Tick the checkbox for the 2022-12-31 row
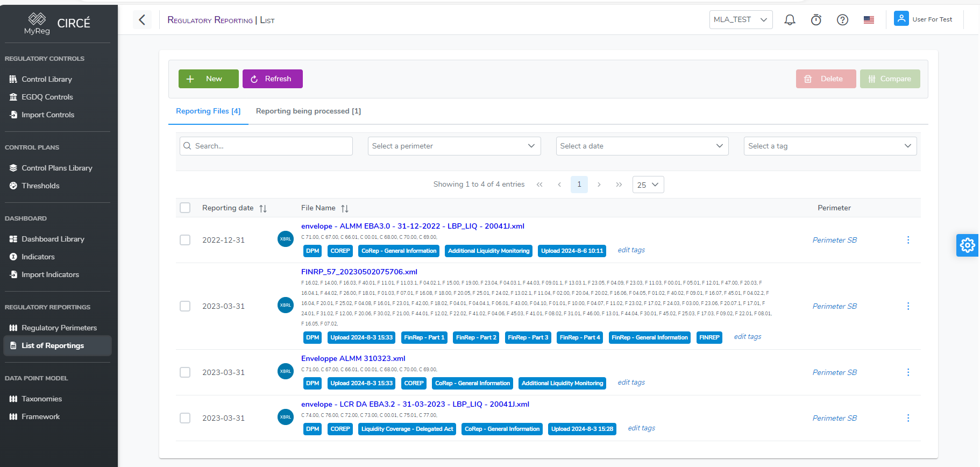This screenshot has height=467, width=980. pyautogui.click(x=185, y=240)
